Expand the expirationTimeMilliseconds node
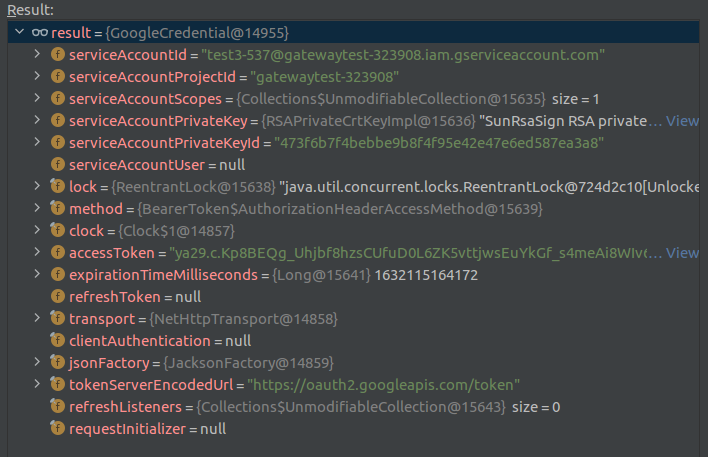Viewport: 708px width, 457px height. 37,274
